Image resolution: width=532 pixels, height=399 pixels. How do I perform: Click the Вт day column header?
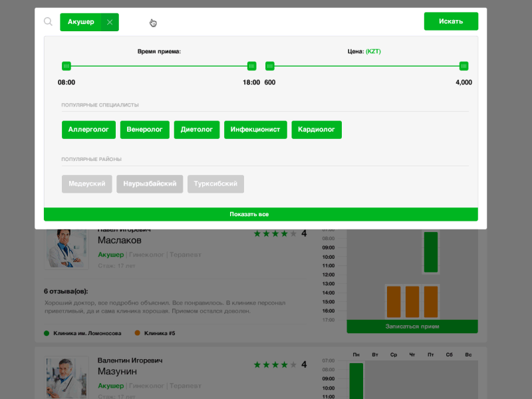point(375,354)
